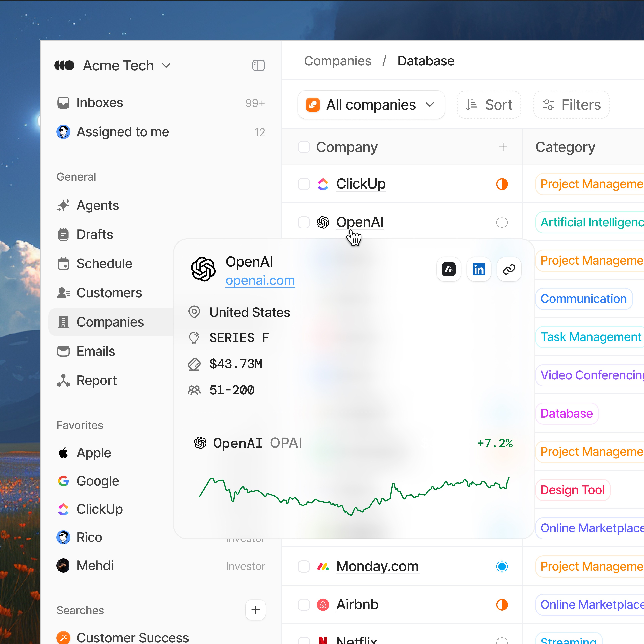Viewport: 644px width, 644px height.
Task: Select all via Company header checkbox
Action: click(304, 147)
